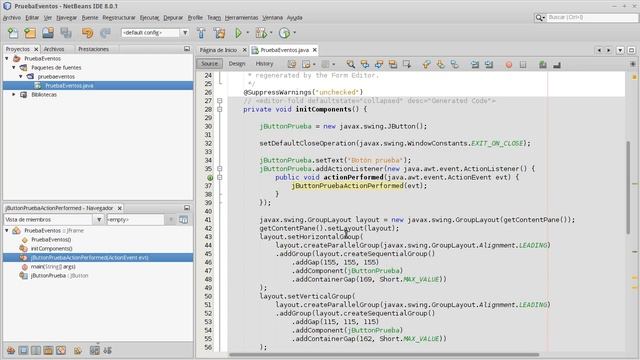Screen dimensions: 640x360
Task: Switch to Página de Inicio tab
Action: click(218, 50)
